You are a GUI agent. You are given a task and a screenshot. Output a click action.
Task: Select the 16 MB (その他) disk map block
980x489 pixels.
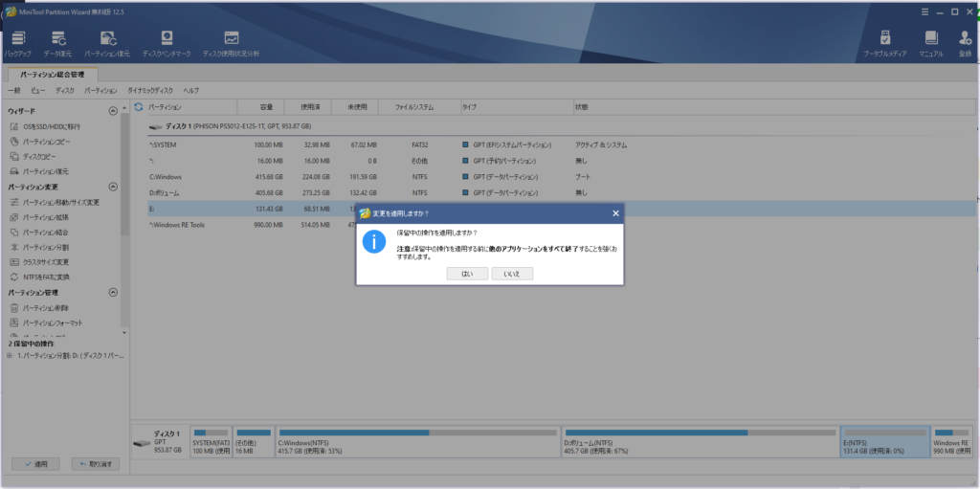[254, 441]
